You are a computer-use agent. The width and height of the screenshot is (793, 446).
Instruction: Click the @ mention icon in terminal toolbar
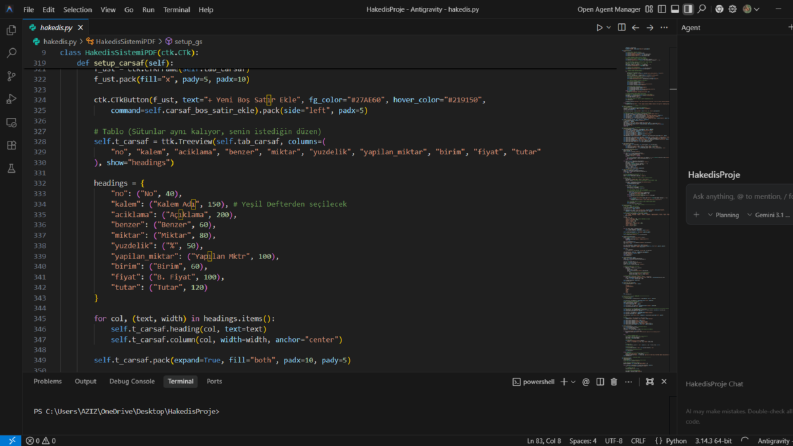click(586, 382)
